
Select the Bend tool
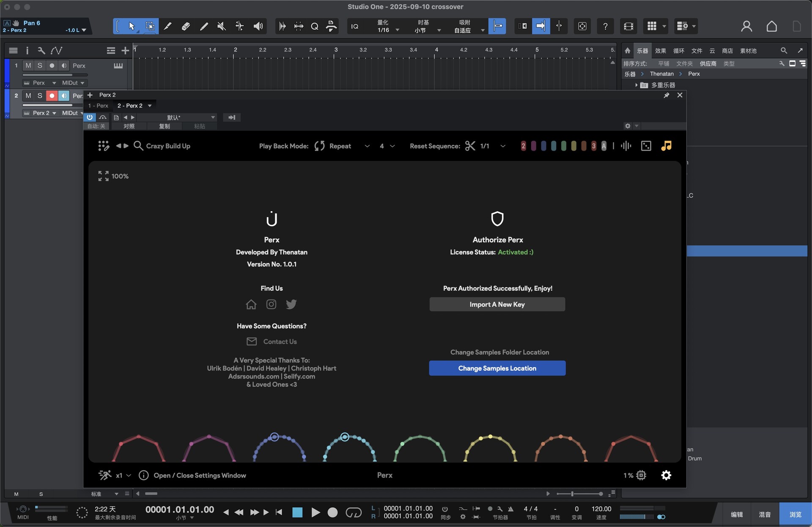coord(239,26)
